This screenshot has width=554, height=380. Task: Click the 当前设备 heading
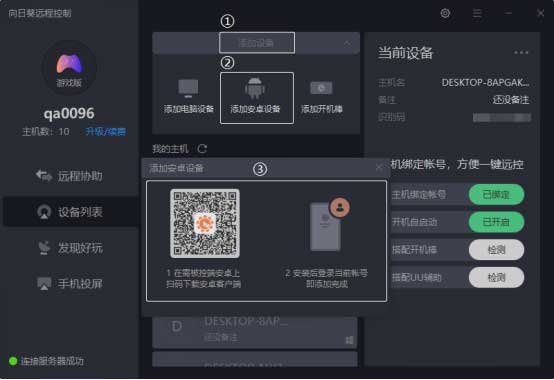click(x=405, y=53)
